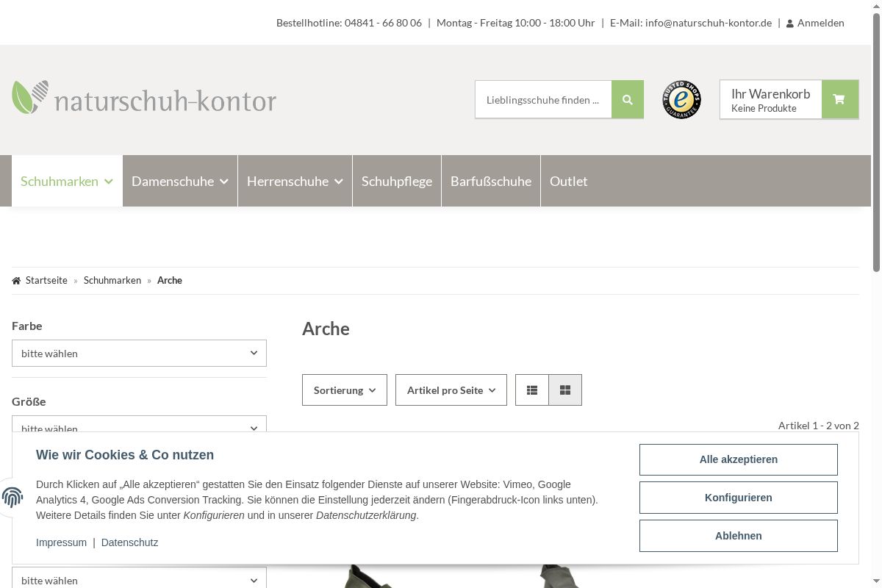The height and width of the screenshot is (588, 882).
Task: Open the Datenschutz link in cookie banner
Action: (x=129, y=542)
